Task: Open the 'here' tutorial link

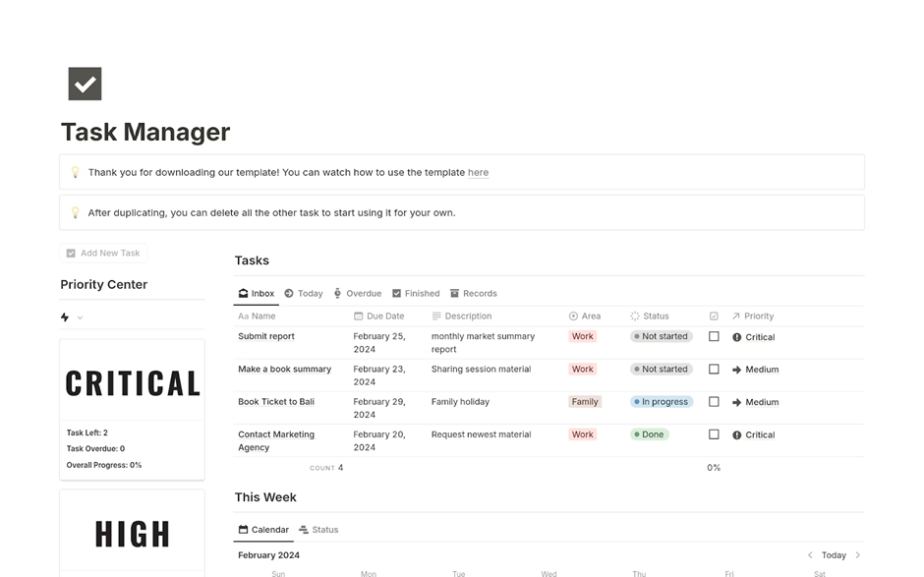Action: 478,172
